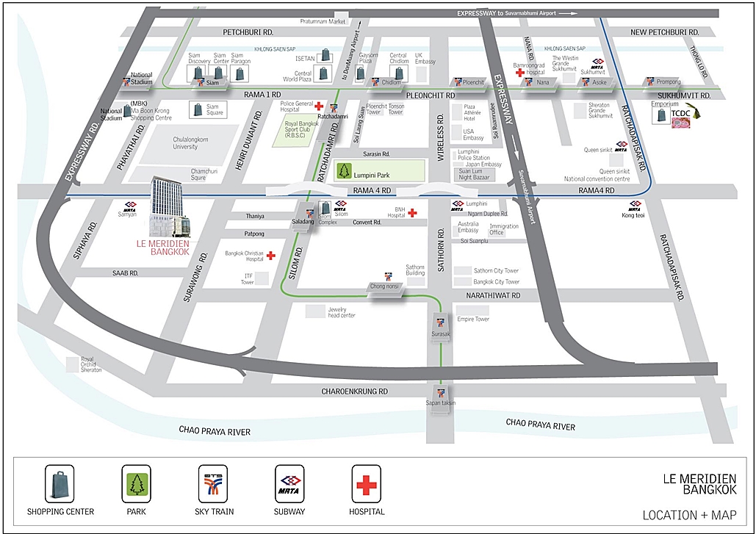Image resolution: width=756 pixels, height=534 pixels.
Task: Click the Sky Train legend icon
Action: point(213,484)
